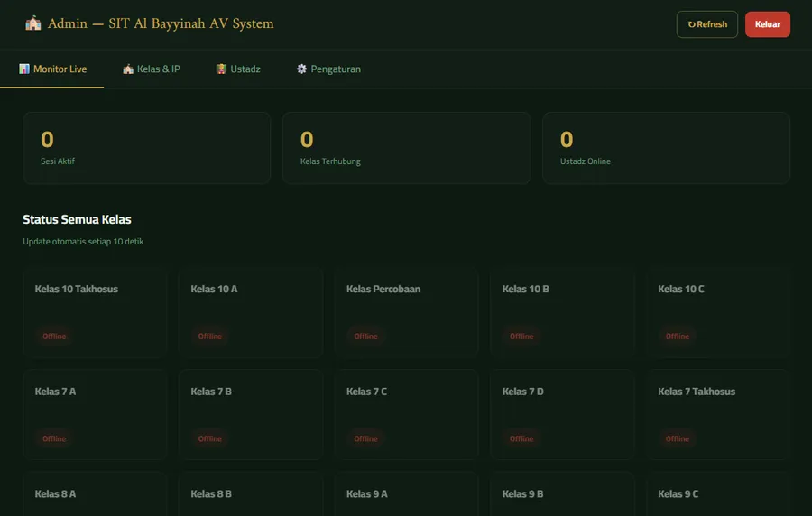Click Offline badge on Kelas 7 D
The height and width of the screenshot is (516, 812).
pyautogui.click(x=521, y=439)
